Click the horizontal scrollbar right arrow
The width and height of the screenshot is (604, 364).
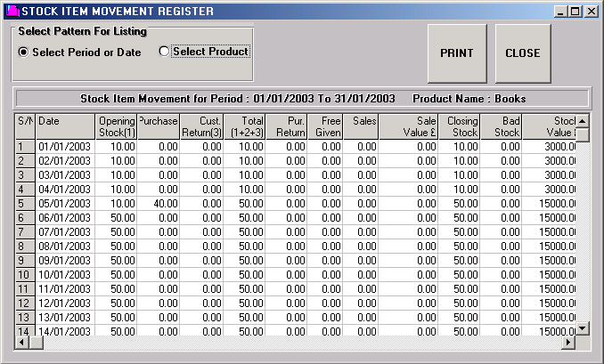567,343
